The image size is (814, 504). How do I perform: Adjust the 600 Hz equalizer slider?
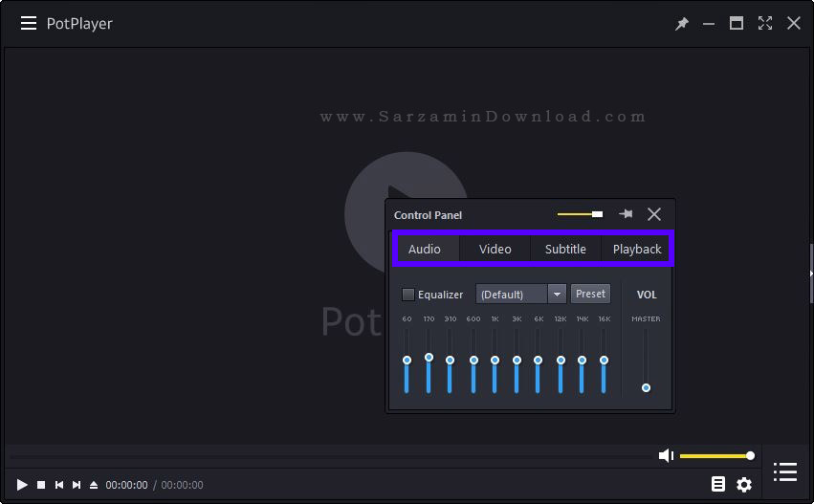point(473,361)
